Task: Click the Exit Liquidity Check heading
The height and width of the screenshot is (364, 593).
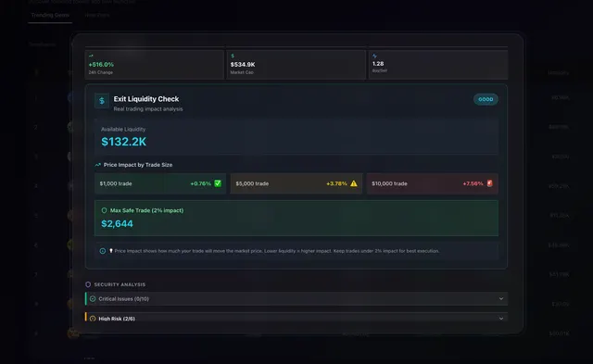Action: [x=146, y=99]
